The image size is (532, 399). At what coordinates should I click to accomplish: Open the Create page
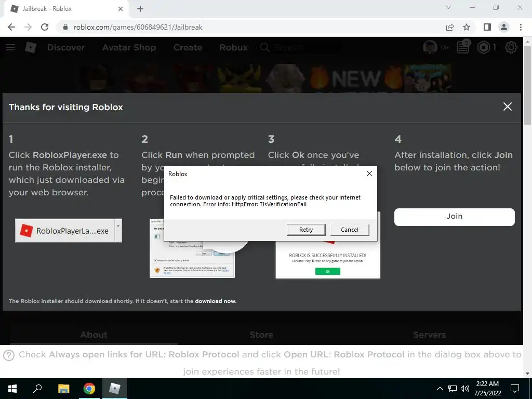[x=188, y=47]
